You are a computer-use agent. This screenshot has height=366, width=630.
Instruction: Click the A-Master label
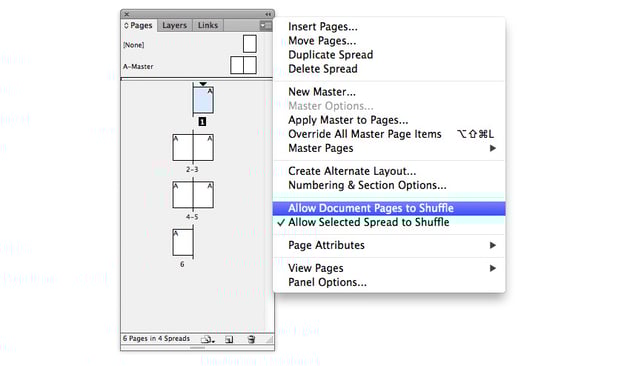(x=138, y=67)
